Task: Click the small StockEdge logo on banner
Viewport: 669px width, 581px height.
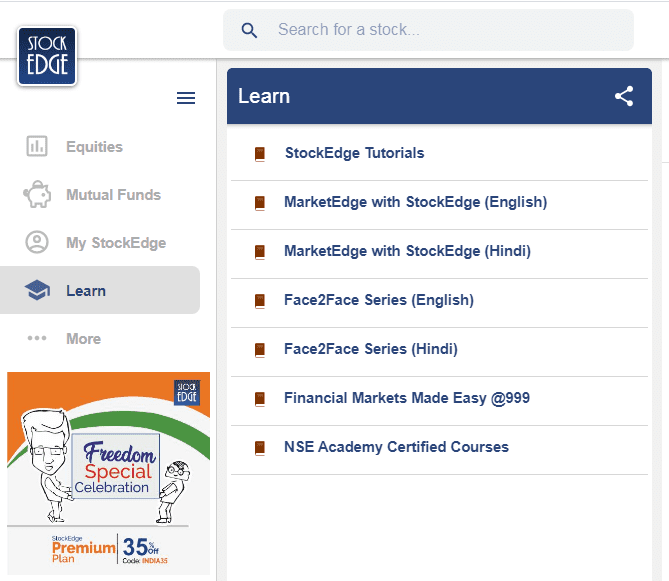Action: click(187, 392)
